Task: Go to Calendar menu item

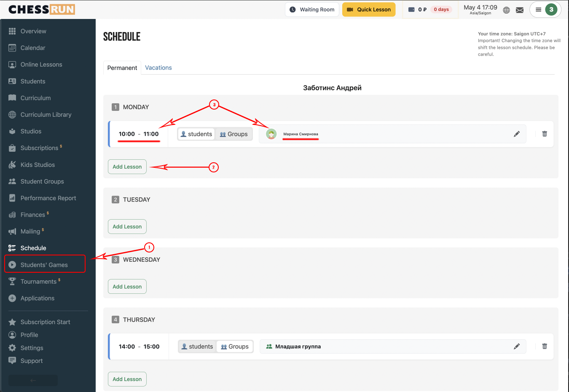Action: [x=33, y=48]
